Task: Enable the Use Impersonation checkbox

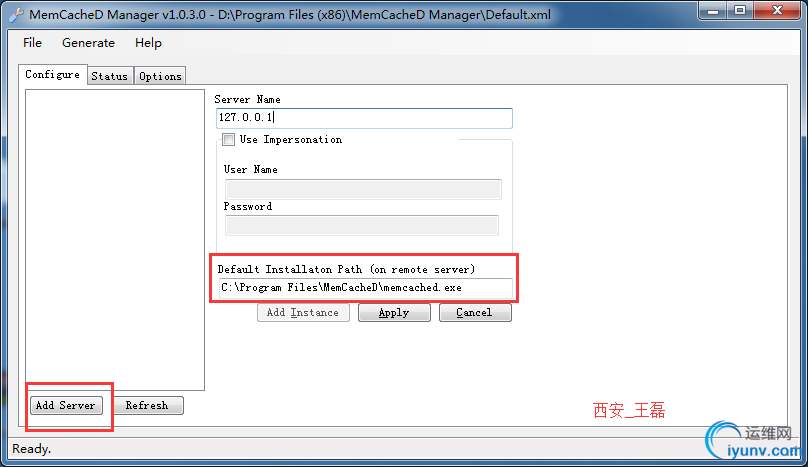Action: click(228, 139)
